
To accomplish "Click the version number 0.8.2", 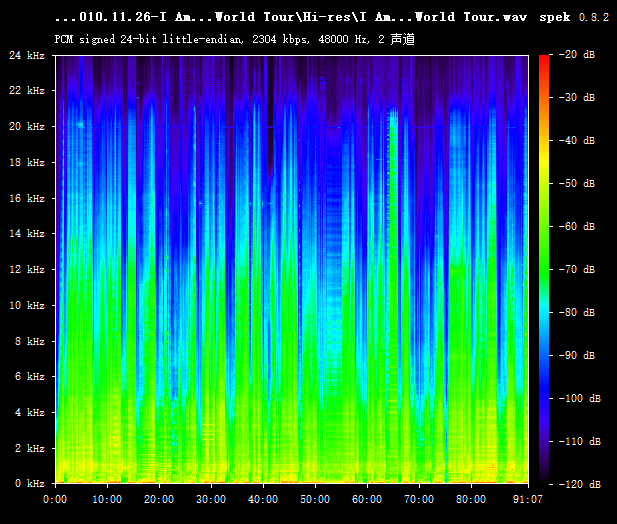I will pos(594,17).
